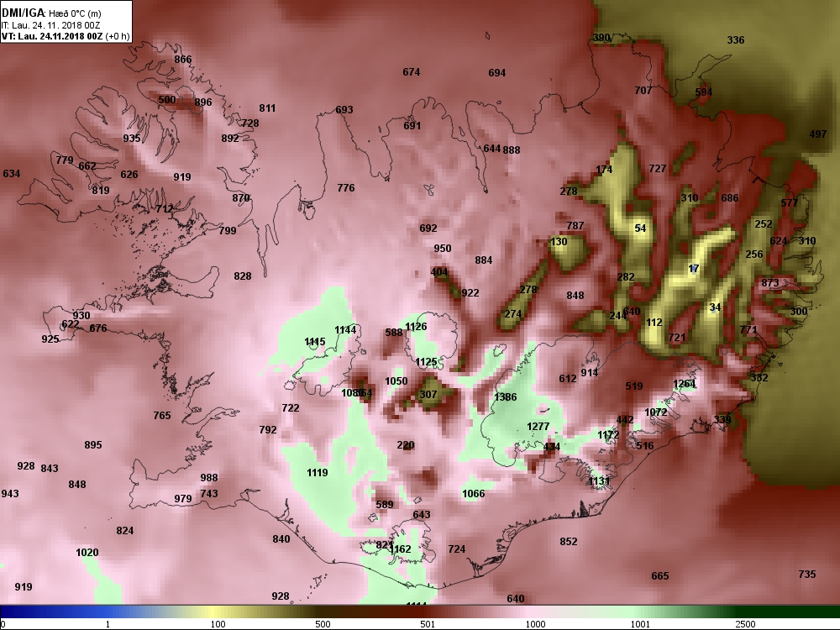Click the map value 735
The width and height of the screenshot is (840, 630).
point(807,575)
